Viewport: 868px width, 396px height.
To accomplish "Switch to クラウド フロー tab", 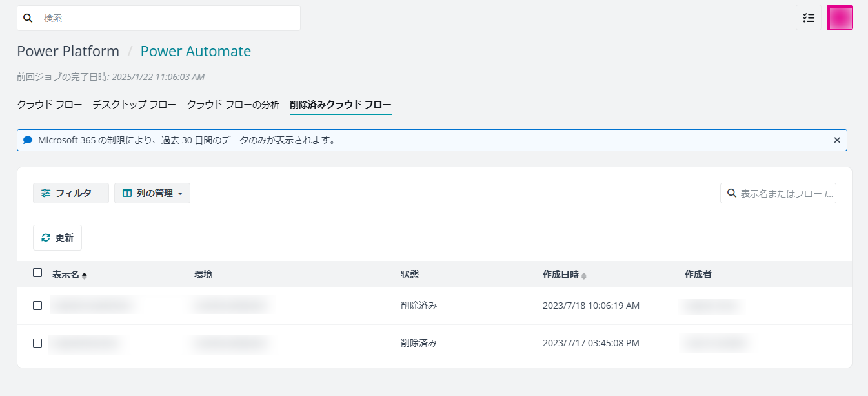I will coord(49,104).
